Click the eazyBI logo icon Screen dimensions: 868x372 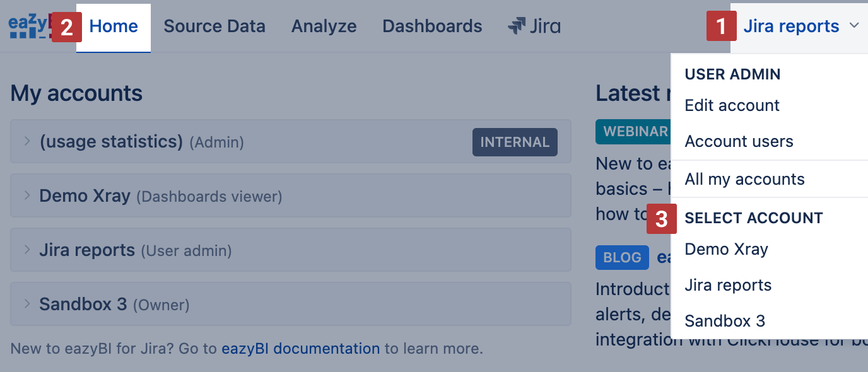28,26
